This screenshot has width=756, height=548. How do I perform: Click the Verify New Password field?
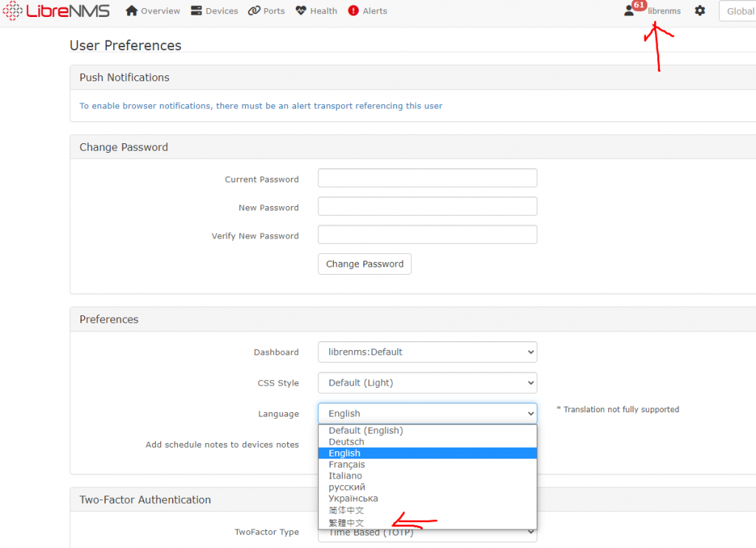pos(427,234)
